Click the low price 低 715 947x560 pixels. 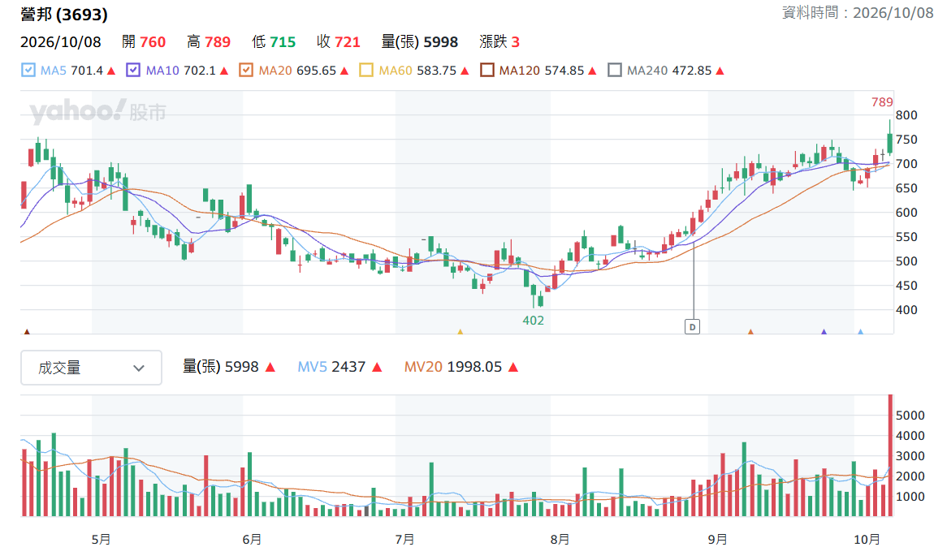[x=274, y=41]
